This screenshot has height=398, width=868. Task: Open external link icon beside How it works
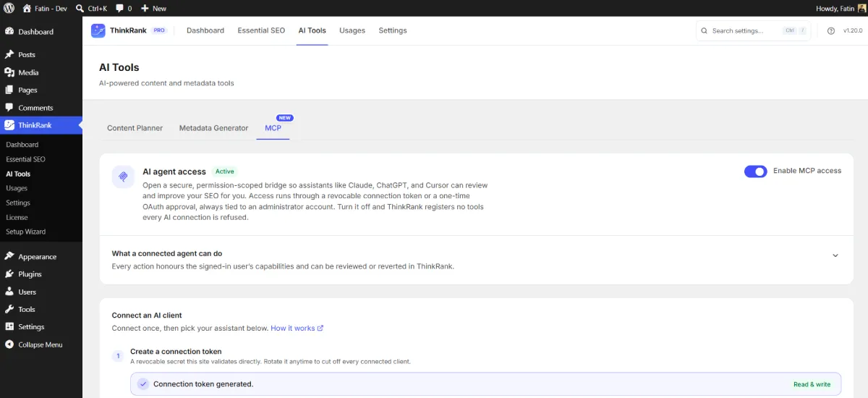pyautogui.click(x=320, y=329)
